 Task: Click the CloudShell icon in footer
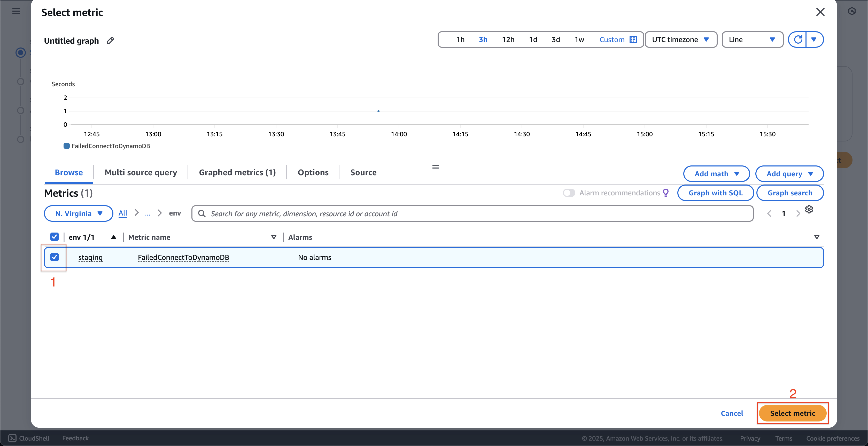coord(12,438)
